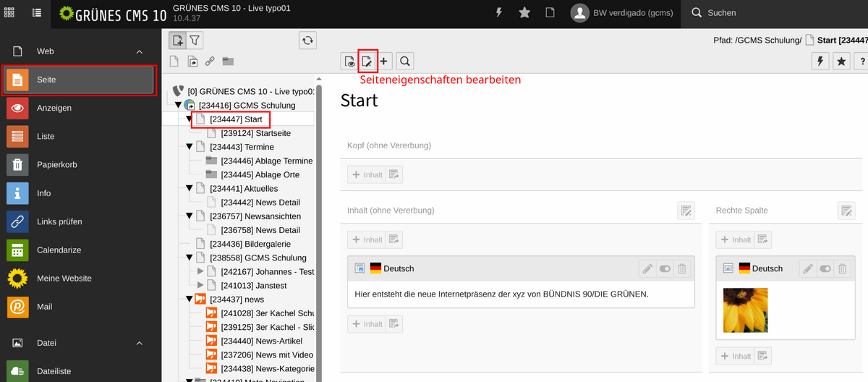
Task: View the webpage with eye icon
Action: [350, 61]
